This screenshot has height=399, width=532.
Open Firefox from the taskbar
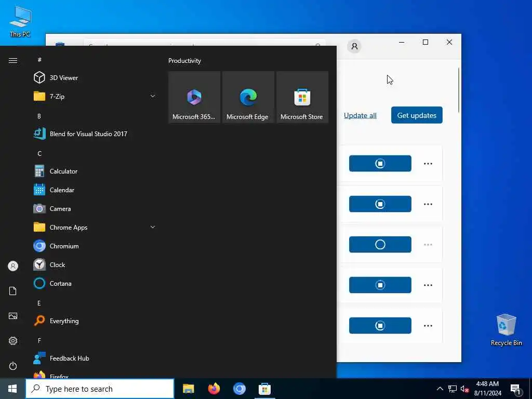point(214,389)
